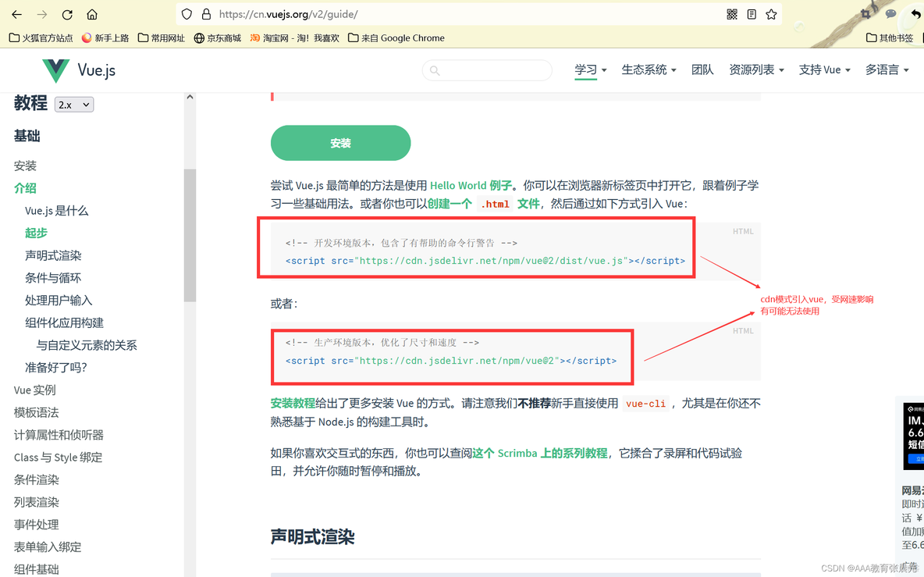This screenshot has width=924, height=577.
Task: Open the QR code icon in address bar
Action: 732,14
